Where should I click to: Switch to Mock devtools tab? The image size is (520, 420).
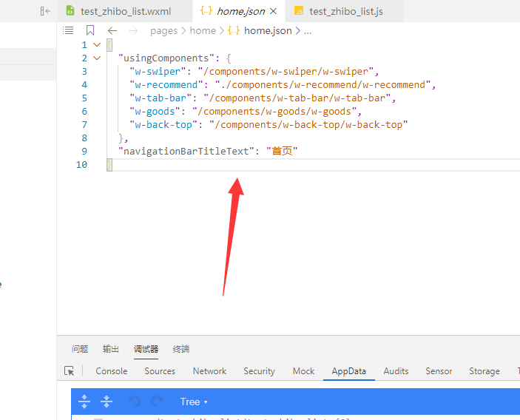303,371
